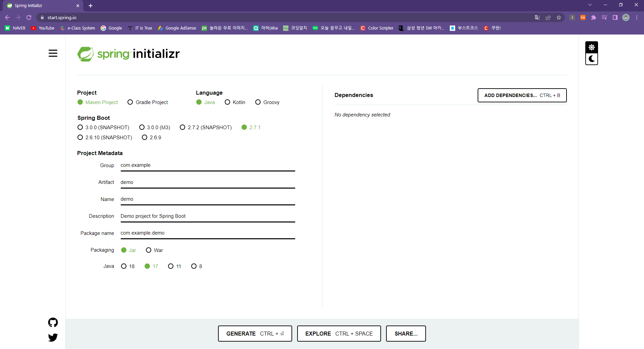Switch to the dark theme moon icon
This screenshot has height=349, width=644.
coord(592,59)
